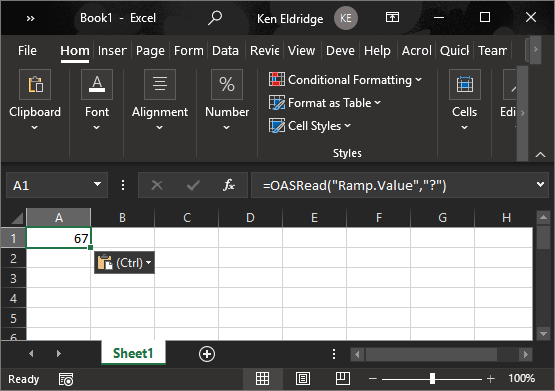The height and width of the screenshot is (391, 555).
Task: Switch to the View ribbon tab
Action: tap(301, 51)
